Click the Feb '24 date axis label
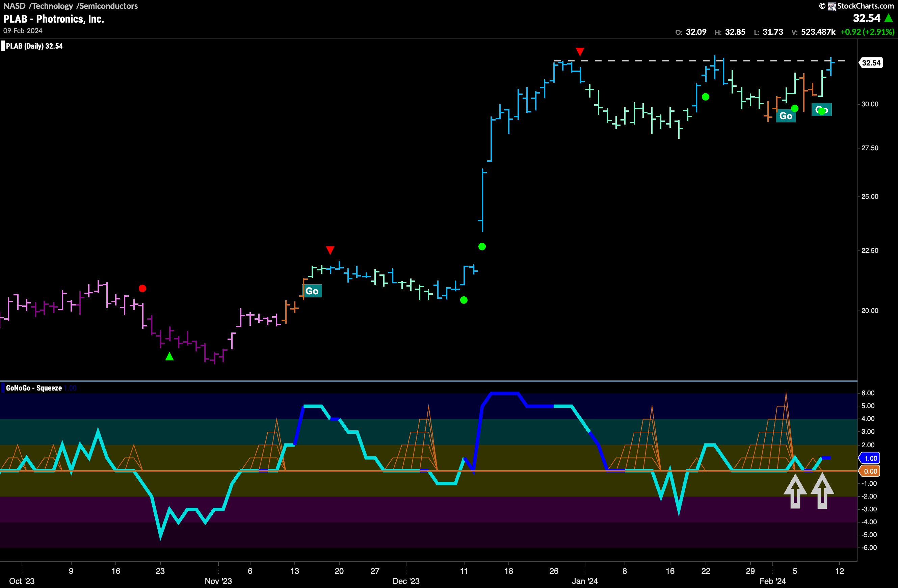This screenshot has width=898, height=588. click(773, 581)
